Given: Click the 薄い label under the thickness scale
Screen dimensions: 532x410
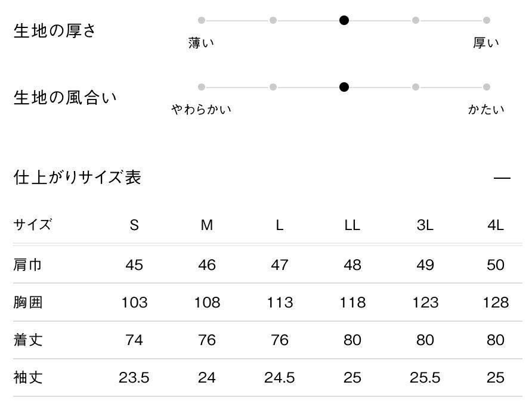Looking at the screenshot, I should pos(201,43).
